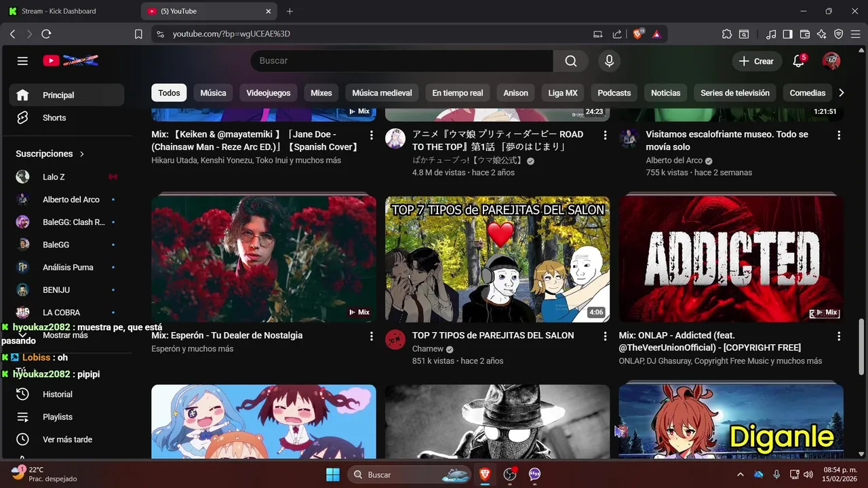
Task: Open Ver más tarde in sidebar
Action: 66,439
